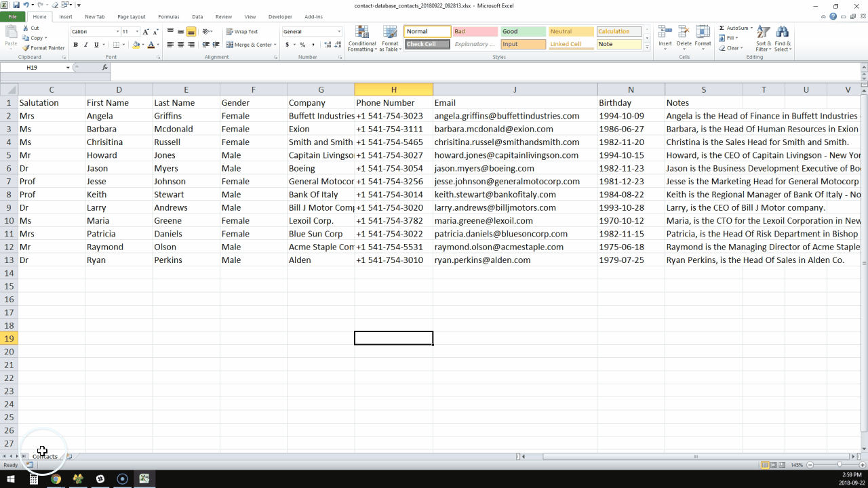Image resolution: width=868 pixels, height=488 pixels.
Task: Open the font name Calibri dropdown
Action: pos(119,32)
